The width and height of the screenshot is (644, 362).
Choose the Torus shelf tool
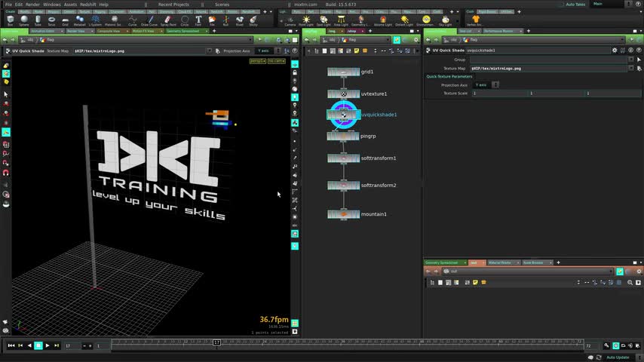51,20
